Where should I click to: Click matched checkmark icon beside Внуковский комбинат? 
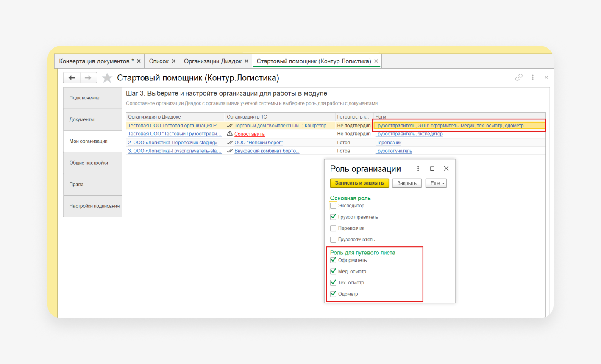[230, 151]
